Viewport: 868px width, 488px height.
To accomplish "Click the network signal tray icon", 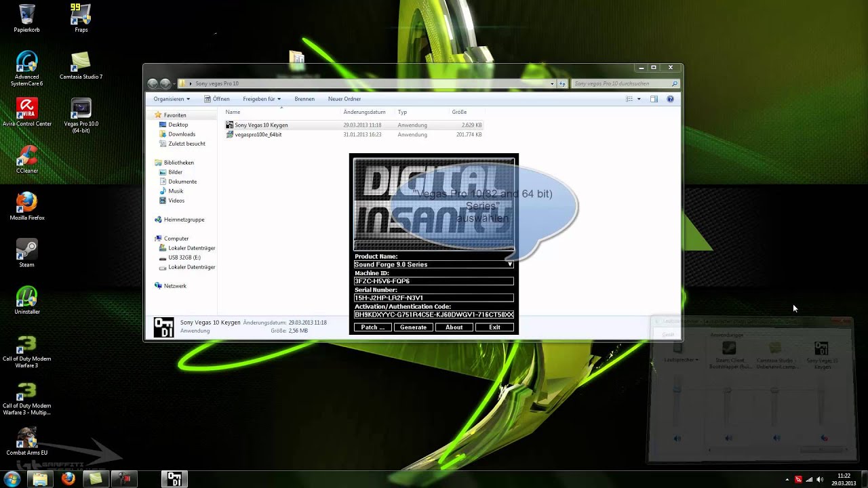I will click(809, 480).
